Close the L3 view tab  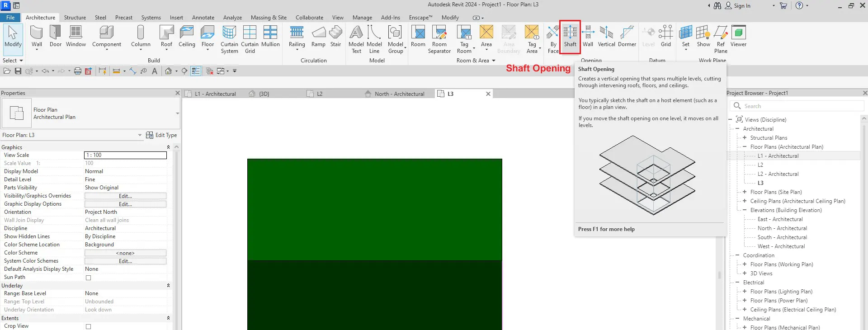pyautogui.click(x=488, y=94)
